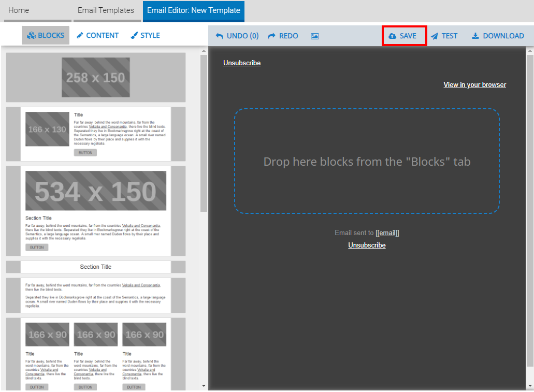Open the Home tab
Screen dimensions: 534x392
[x=37, y=10]
